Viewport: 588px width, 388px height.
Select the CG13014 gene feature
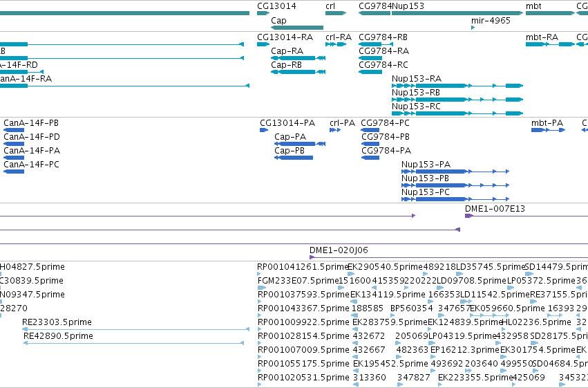tap(263, 13)
